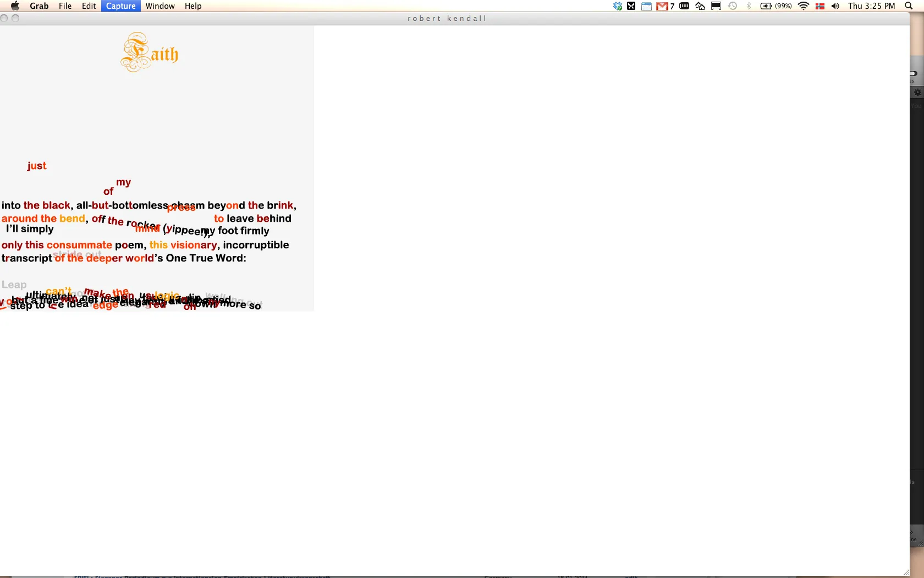Viewport: 924px width, 578px height.
Task: Open the File menu
Action: click(x=65, y=6)
